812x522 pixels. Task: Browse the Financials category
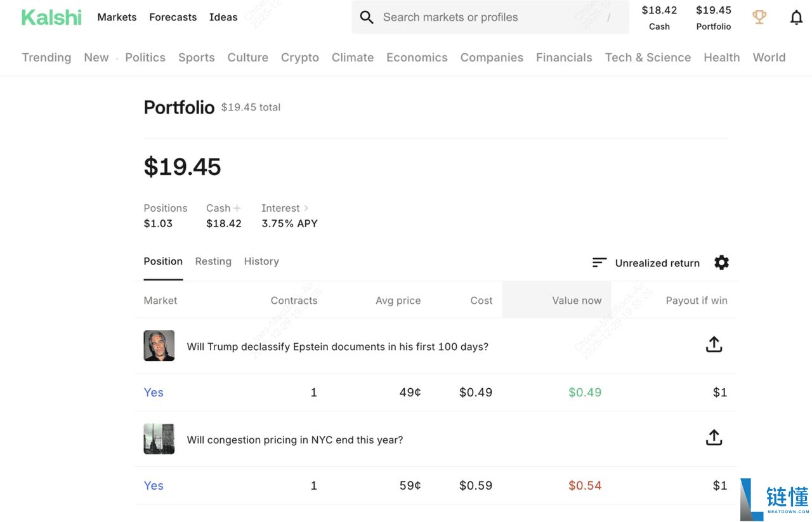pyautogui.click(x=564, y=57)
